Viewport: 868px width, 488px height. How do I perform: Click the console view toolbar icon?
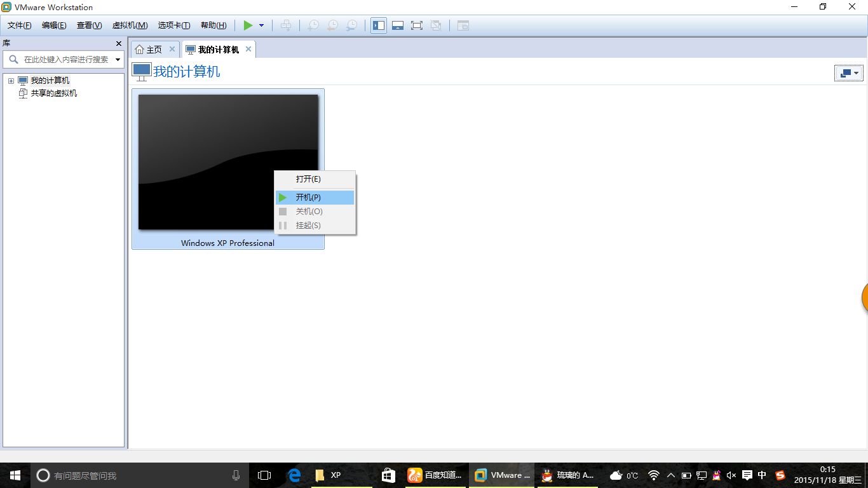[x=463, y=25]
